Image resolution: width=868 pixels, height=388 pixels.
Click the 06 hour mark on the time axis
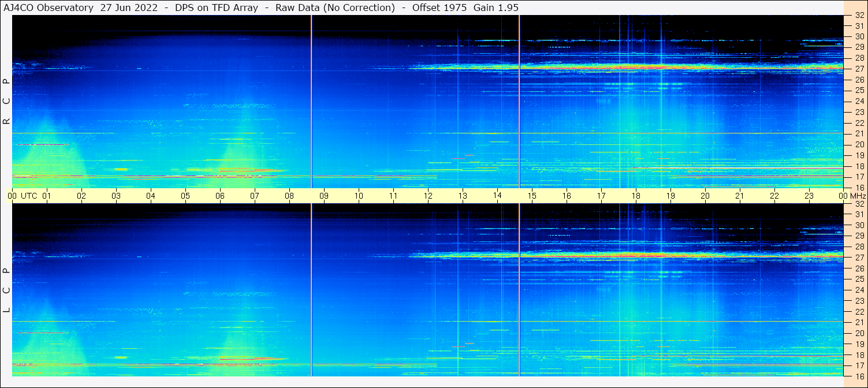(x=220, y=196)
